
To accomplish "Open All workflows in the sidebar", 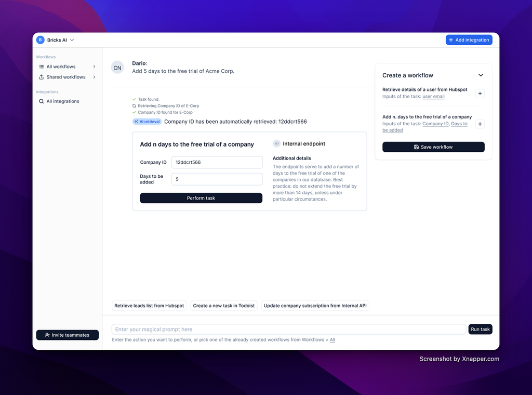I will click(67, 67).
